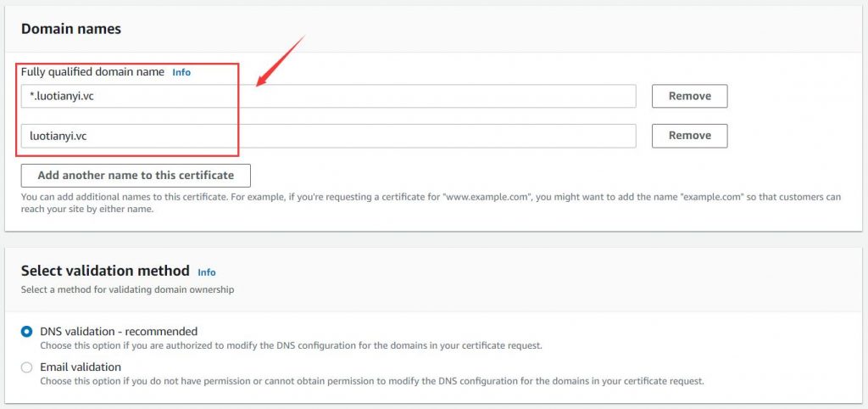Remove the luotianyi.vc domain entry
The width and height of the screenshot is (868, 409).
689,136
